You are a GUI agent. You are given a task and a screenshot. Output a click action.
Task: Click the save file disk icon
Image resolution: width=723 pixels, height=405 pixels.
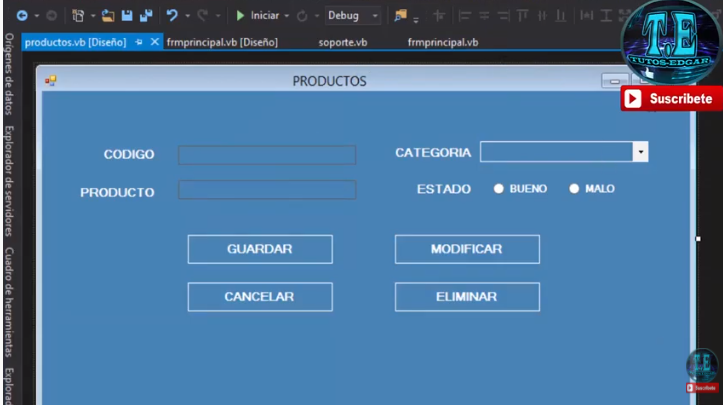pos(127,16)
